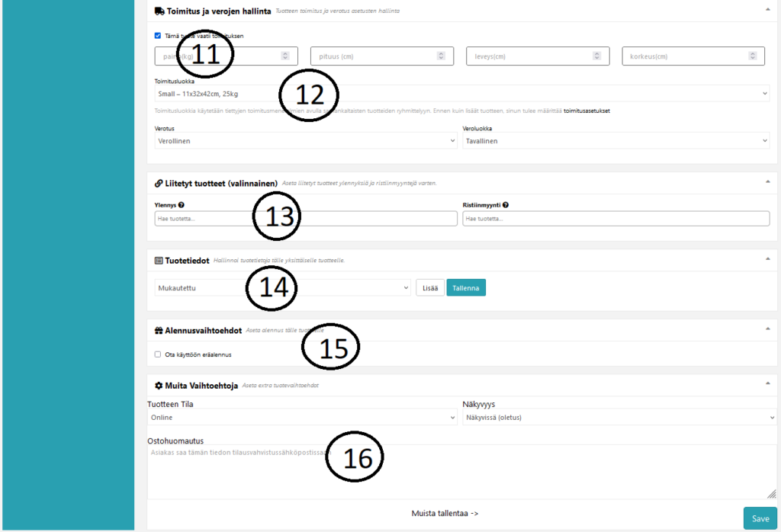Open the Verotus dropdown showing Verollinen
This screenshot has height=532, width=781.
click(305, 141)
